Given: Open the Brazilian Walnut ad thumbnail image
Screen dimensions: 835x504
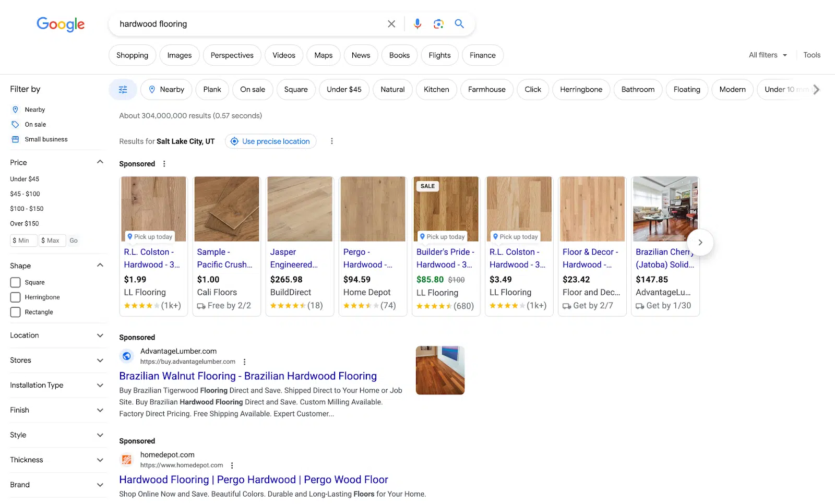Looking at the screenshot, I should pyautogui.click(x=440, y=370).
